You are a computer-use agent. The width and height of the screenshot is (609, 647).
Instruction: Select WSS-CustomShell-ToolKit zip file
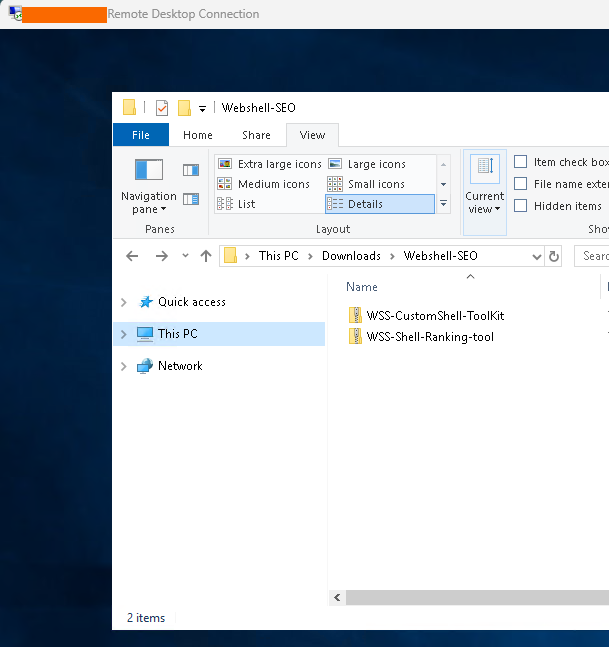[x=427, y=316]
